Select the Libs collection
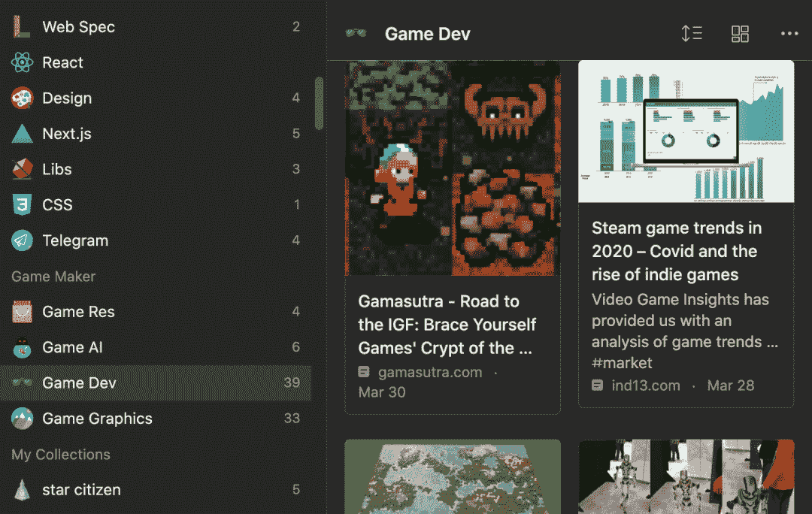 (57, 169)
